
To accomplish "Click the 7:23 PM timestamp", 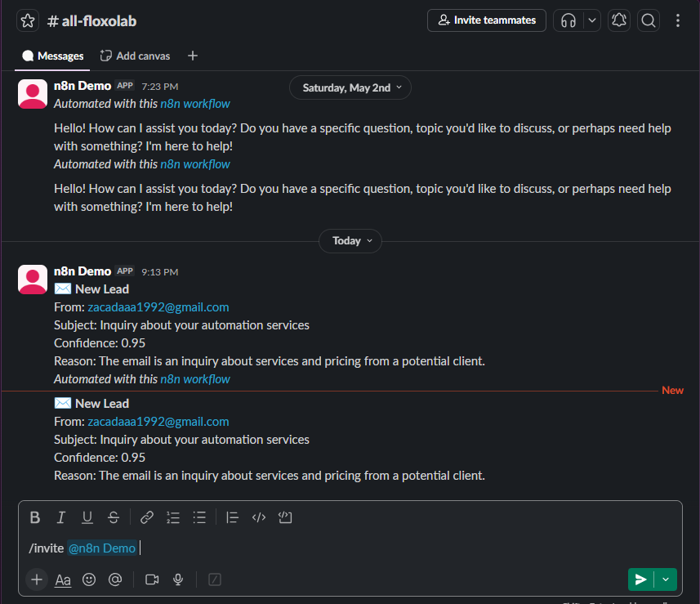I will coord(160,87).
